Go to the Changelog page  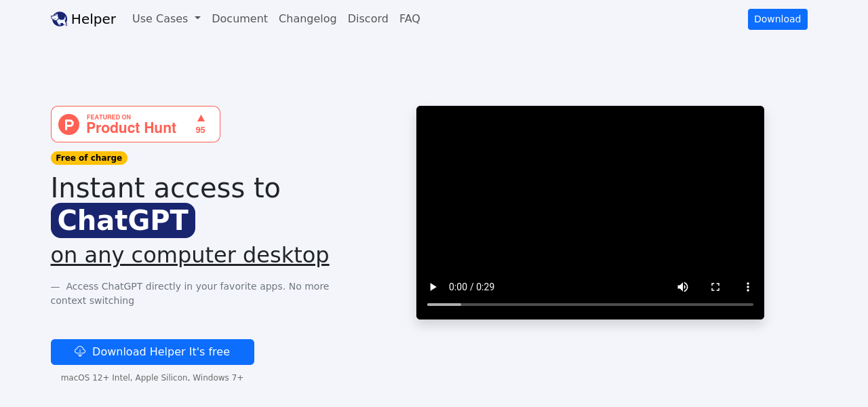coord(307,19)
